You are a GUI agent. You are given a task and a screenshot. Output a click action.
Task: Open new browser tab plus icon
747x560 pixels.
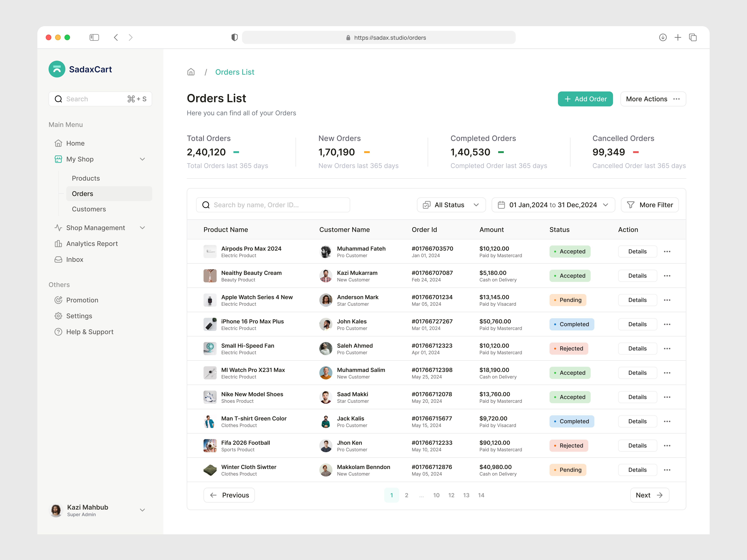pyautogui.click(x=678, y=37)
